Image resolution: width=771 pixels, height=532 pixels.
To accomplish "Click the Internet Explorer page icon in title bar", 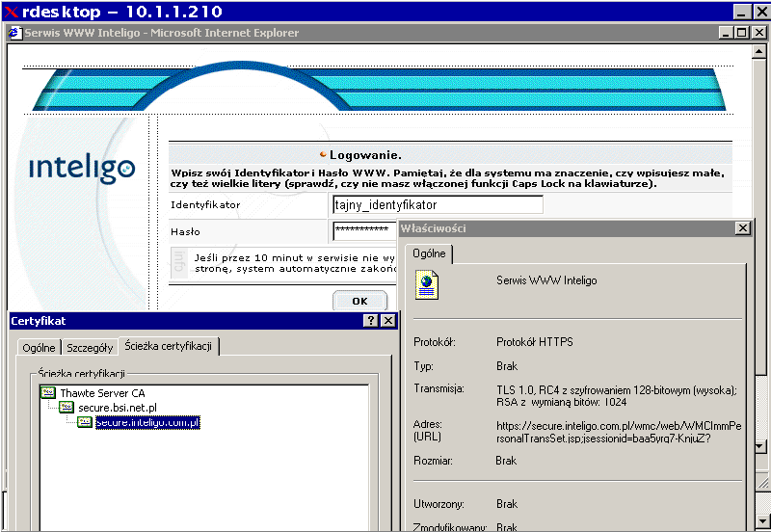I will [x=14, y=33].
